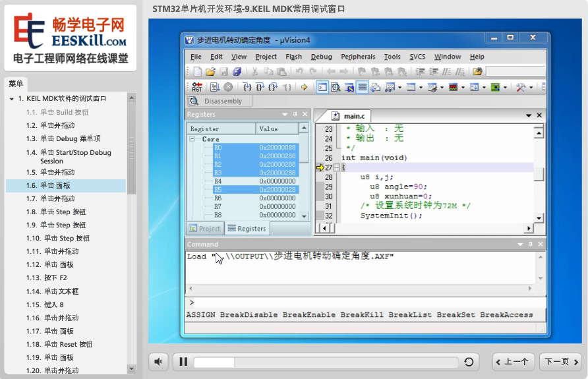Click the 下一页 next page button
This screenshot has width=588, height=379.
click(560, 362)
